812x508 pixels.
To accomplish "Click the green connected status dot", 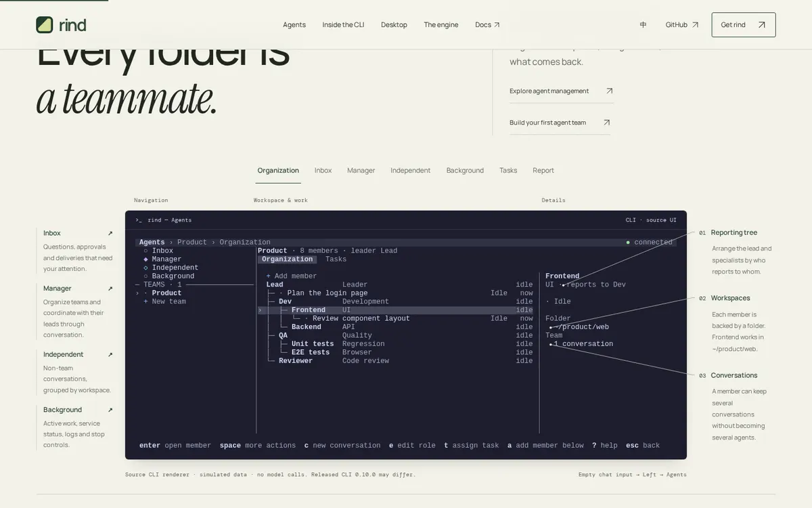I will click(x=628, y=242).
